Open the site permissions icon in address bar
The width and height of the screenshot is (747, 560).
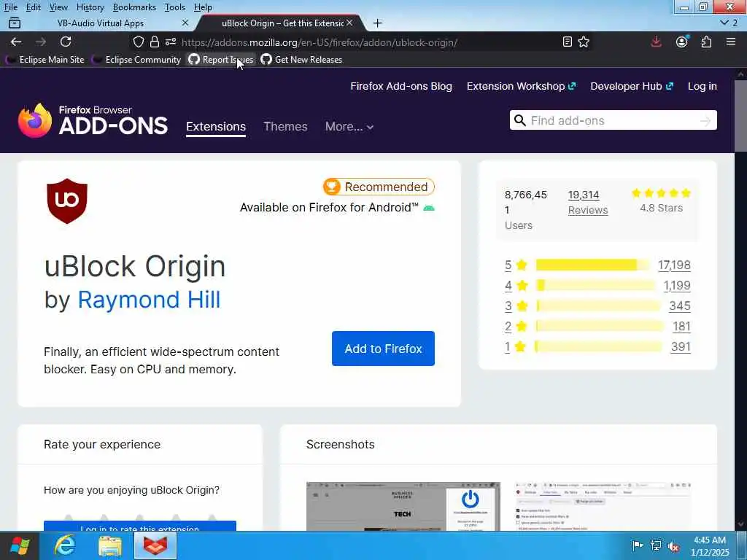click(x=171, y=42)
